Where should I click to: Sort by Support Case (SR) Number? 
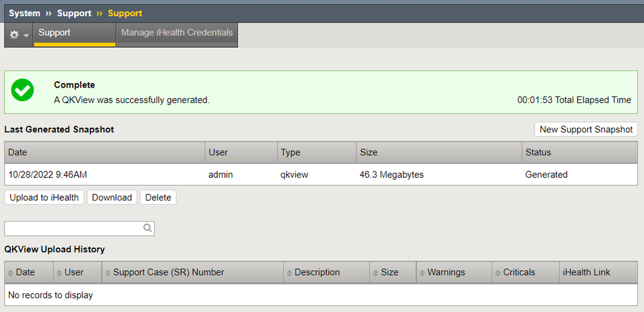point(193,272)
